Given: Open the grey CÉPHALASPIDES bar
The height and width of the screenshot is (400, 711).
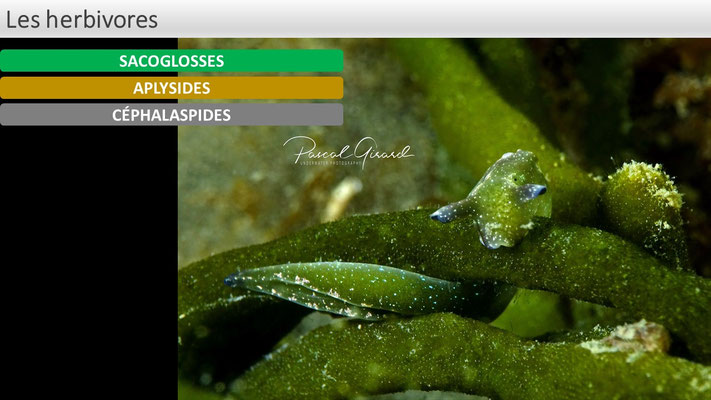Looking at the screenshot, I should click(171, 115).
